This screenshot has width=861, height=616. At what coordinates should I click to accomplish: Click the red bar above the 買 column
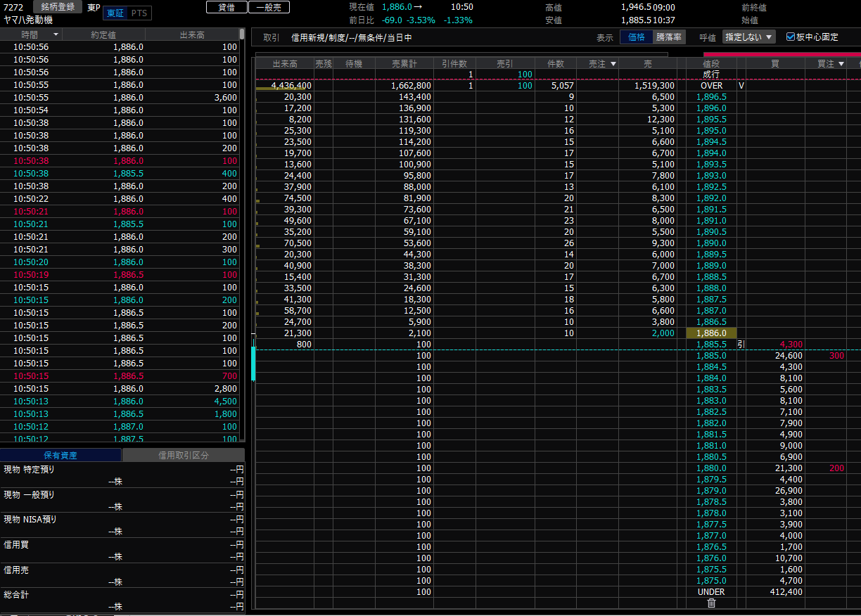[782, 54]
